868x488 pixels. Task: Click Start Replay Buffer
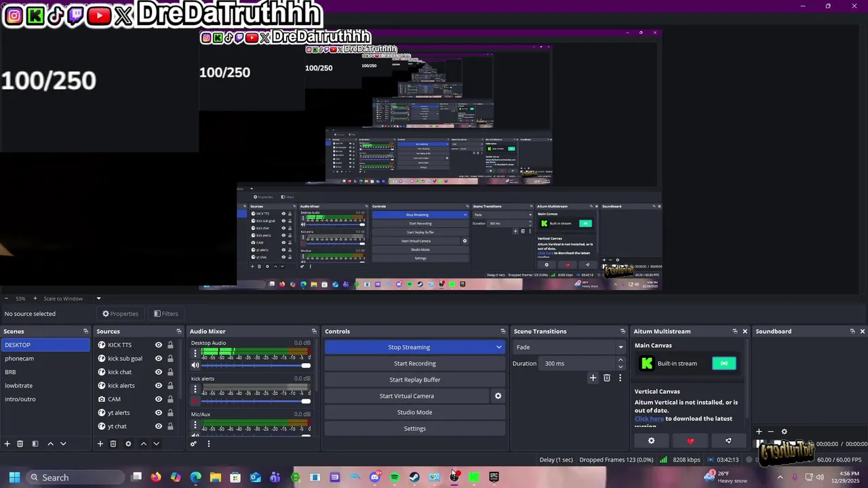tap(415, 380)
